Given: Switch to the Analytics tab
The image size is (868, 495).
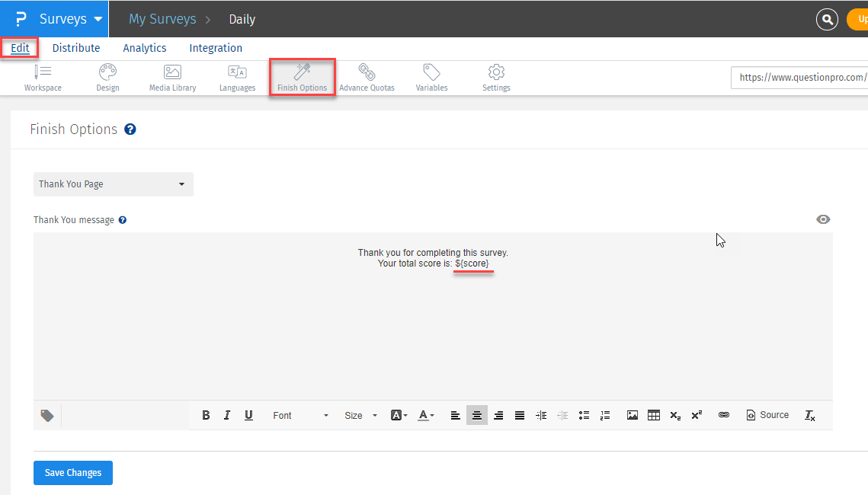Looking at the screenshot, I should (x=144, y=47).
